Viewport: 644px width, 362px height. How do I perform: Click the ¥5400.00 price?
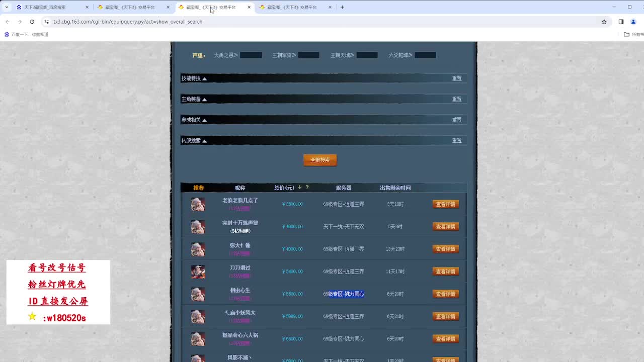292,271
